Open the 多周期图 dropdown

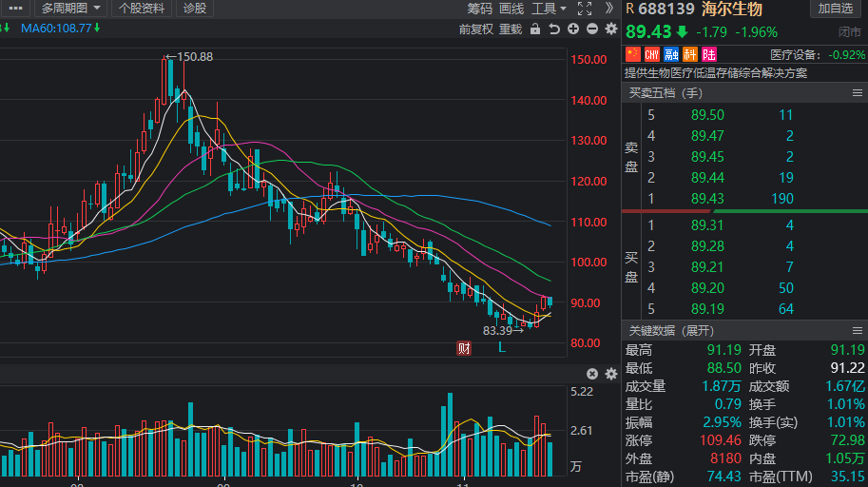[70, 9]
